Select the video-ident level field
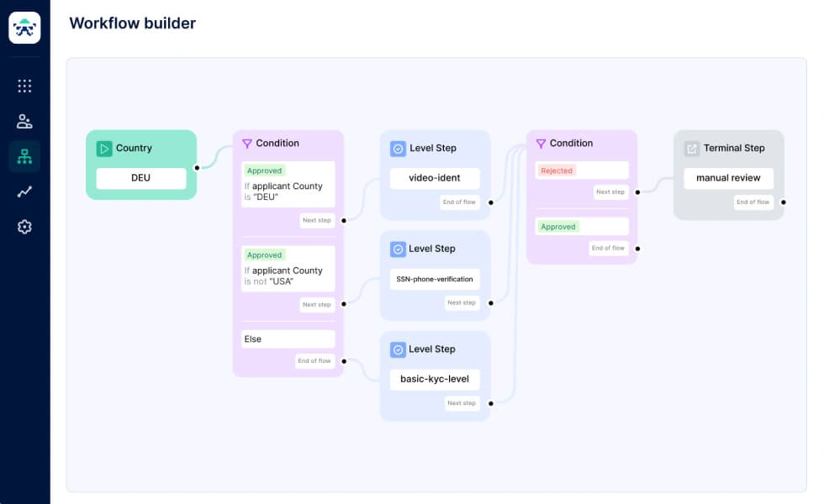This screenshot has height=504, width=824. pyautogui.click(x=435, y=178)
